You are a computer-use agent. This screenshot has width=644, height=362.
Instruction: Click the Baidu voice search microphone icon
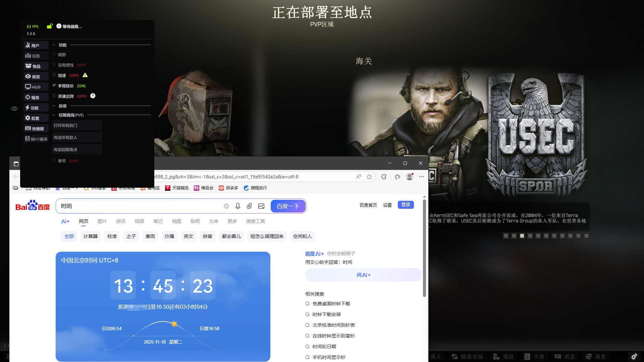tap(238, 206)
